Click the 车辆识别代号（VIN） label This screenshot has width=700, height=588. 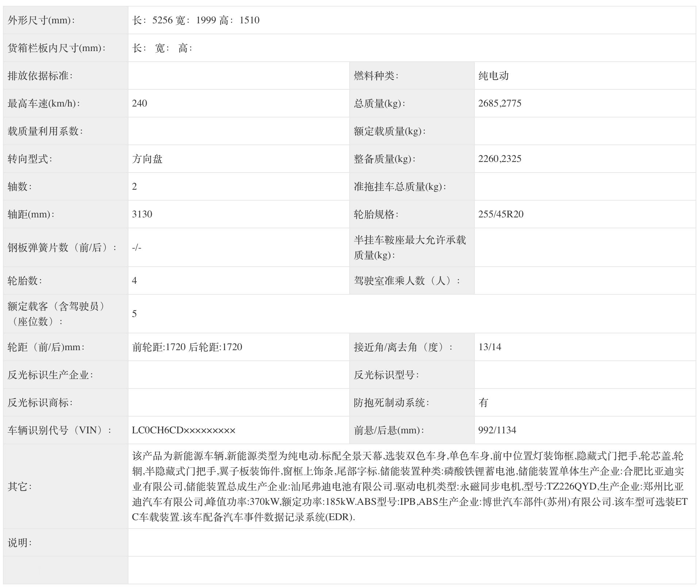(59, 430)
